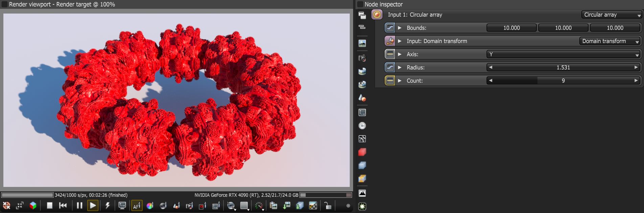The image size is (644, 213).
Task: Increase Count with the right arrow
Action: point(636,81)
